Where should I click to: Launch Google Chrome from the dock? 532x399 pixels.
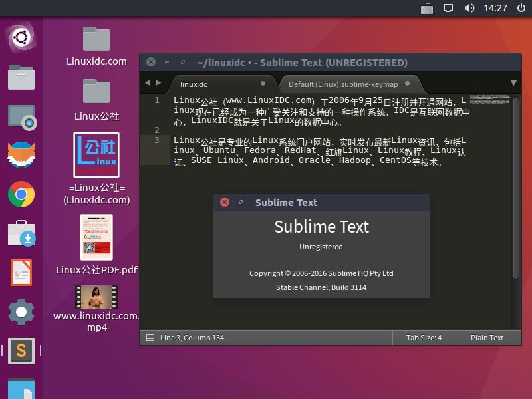[21, 194]
